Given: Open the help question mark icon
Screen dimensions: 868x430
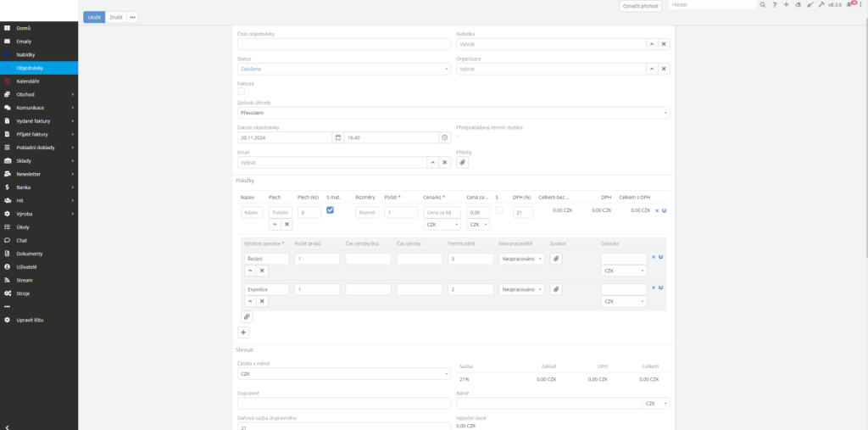Looking at the screenshot, I should click(x=774, y=5).
